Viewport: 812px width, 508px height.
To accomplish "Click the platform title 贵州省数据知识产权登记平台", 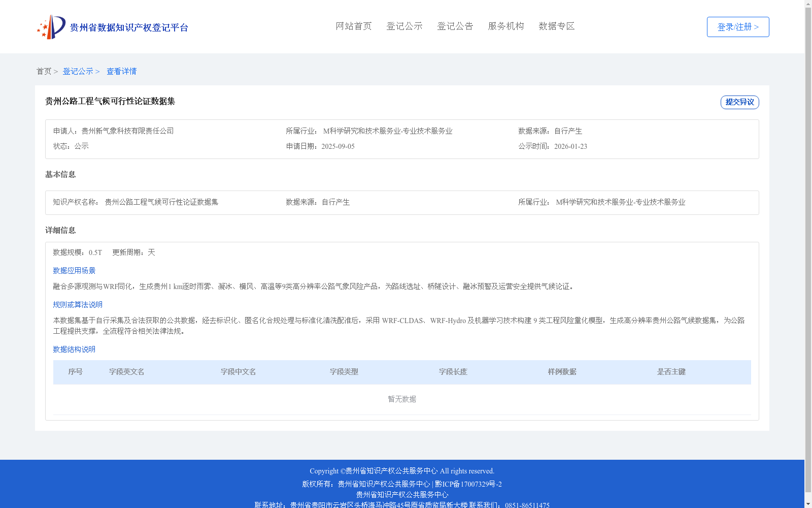I will pos(129,27).
